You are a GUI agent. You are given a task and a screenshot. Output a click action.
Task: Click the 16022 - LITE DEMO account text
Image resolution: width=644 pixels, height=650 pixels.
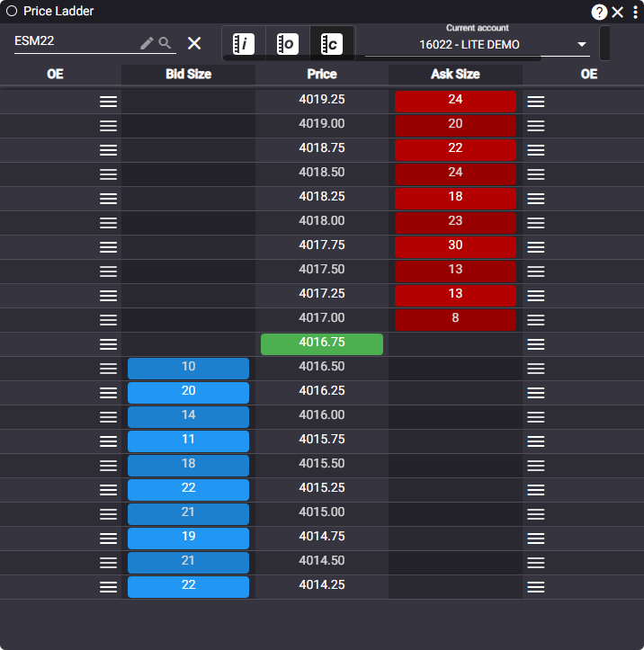pos(470,44)
